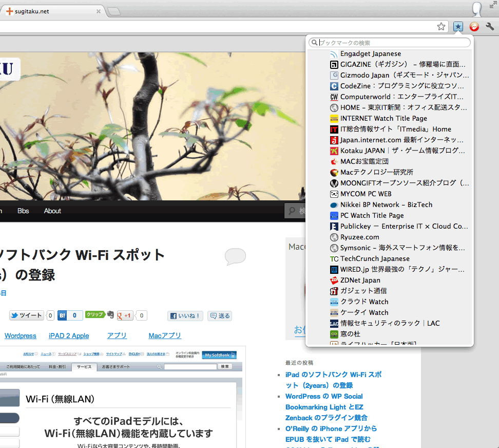Click the search magnifier icon in the bookmarks popup
Viewport: 499px width, 448px height.
click(314, 42)
